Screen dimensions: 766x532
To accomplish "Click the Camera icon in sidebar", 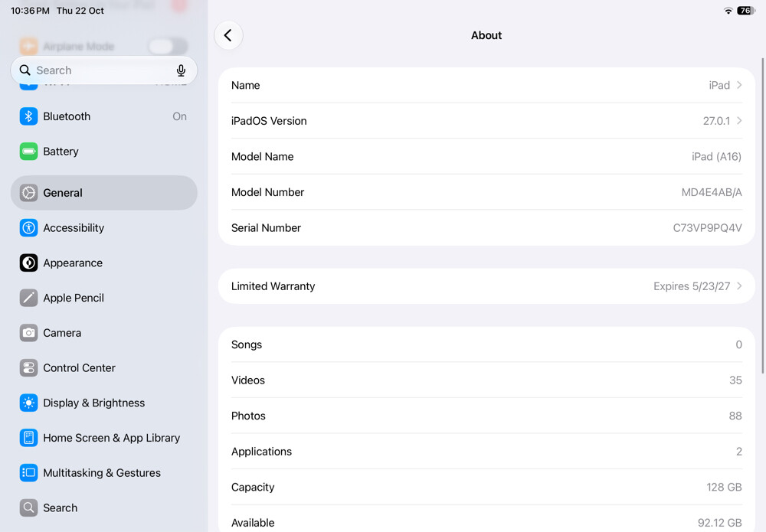I will click(29, 333).
